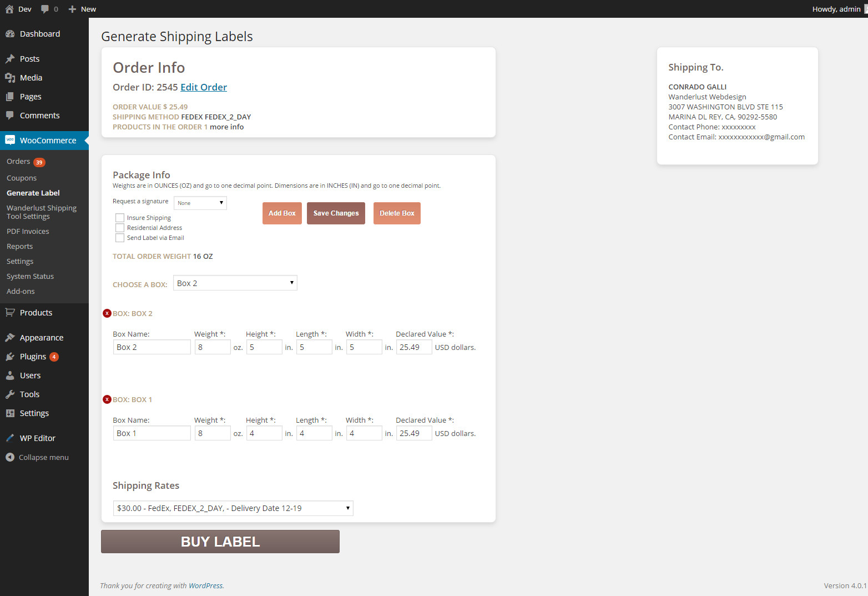Click the Dashboard gauge icon in sidebar
This screenshot has height=596, width=868.
[x=10, y=34]
